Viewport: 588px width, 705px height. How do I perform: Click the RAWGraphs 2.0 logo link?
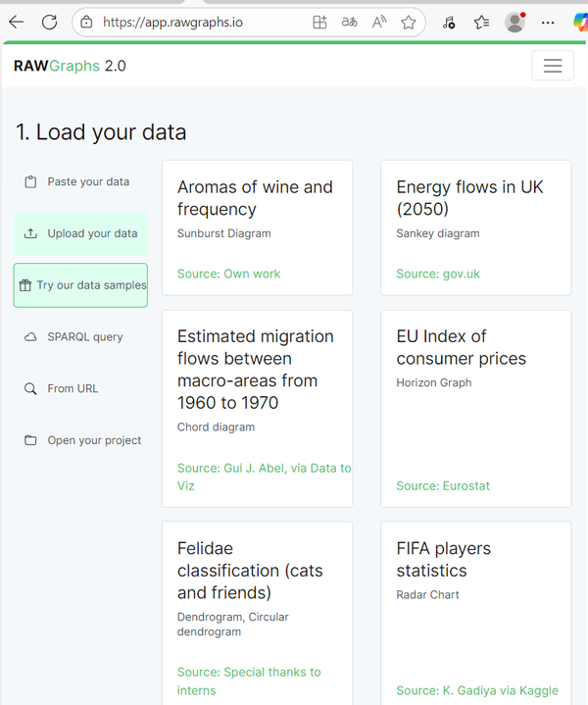(x=70, y=66)
